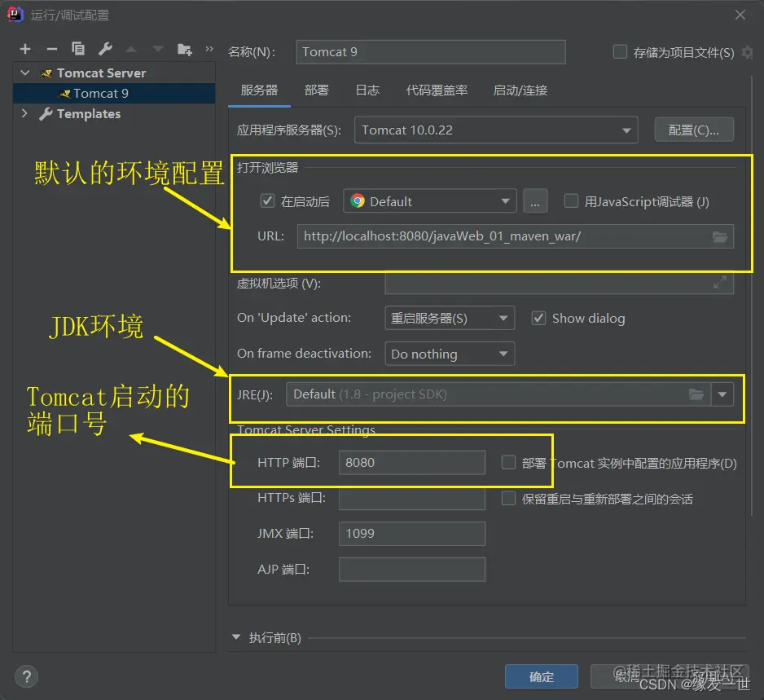This screenshot has height=700, width=764.
Task: Click the HTTPs port field
Action: pyautogui.click(x=411, y=499)
